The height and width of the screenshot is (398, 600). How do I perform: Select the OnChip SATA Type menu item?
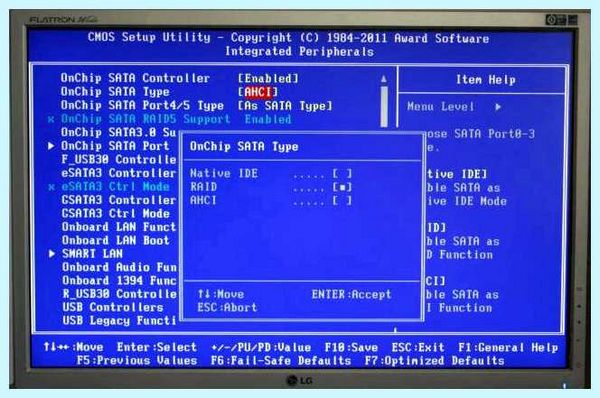[115, 92]
